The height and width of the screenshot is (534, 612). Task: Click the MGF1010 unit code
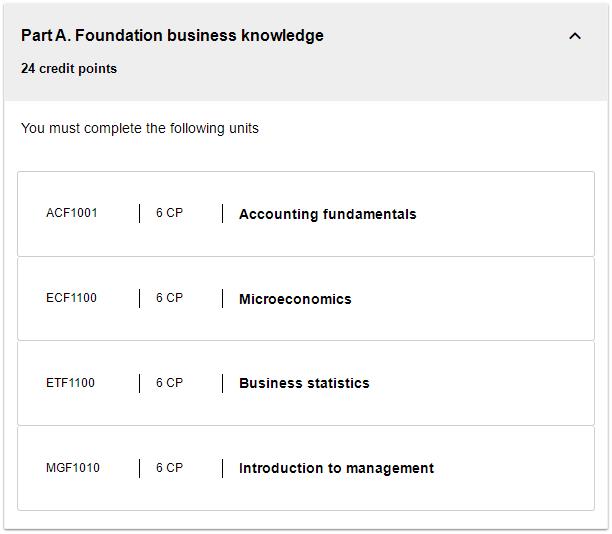[73, 468]
